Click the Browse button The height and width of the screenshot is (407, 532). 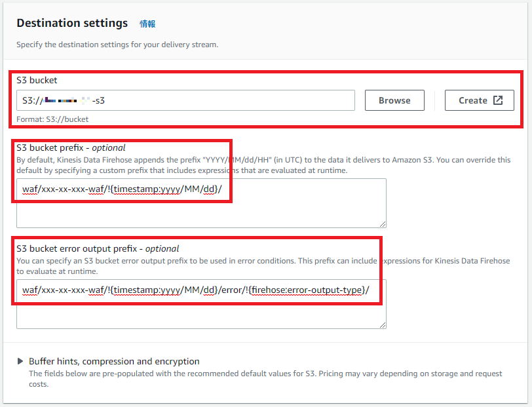click(x=394, y=100)
